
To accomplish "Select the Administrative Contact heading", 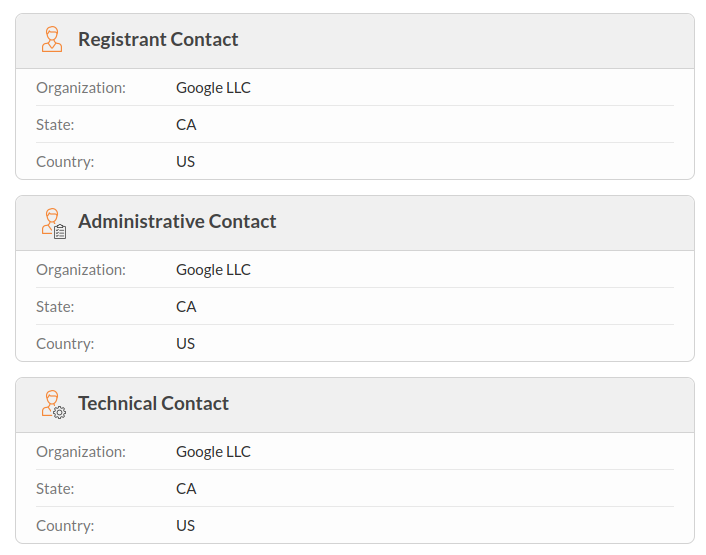I will coord(177,222).
